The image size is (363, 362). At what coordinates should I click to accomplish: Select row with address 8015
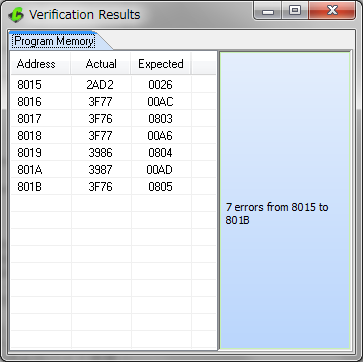(113, 85)
